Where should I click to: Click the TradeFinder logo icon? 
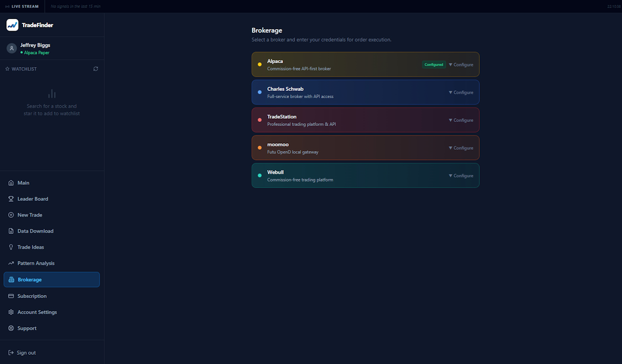click(12, 25)
